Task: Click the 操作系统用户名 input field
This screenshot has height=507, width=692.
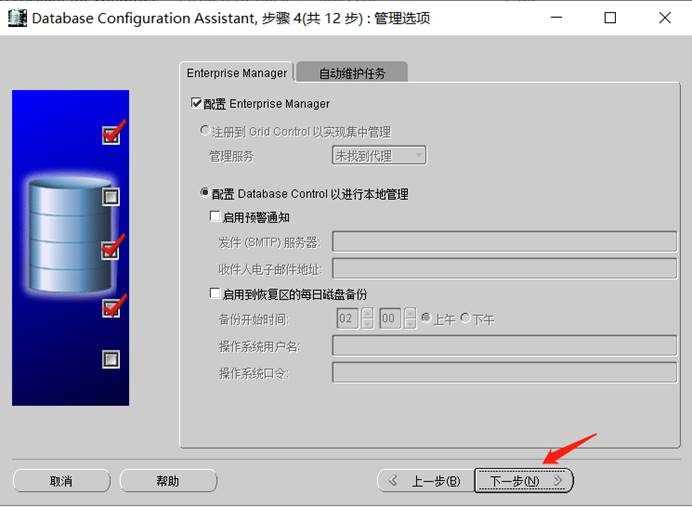Action: point(504,346)
